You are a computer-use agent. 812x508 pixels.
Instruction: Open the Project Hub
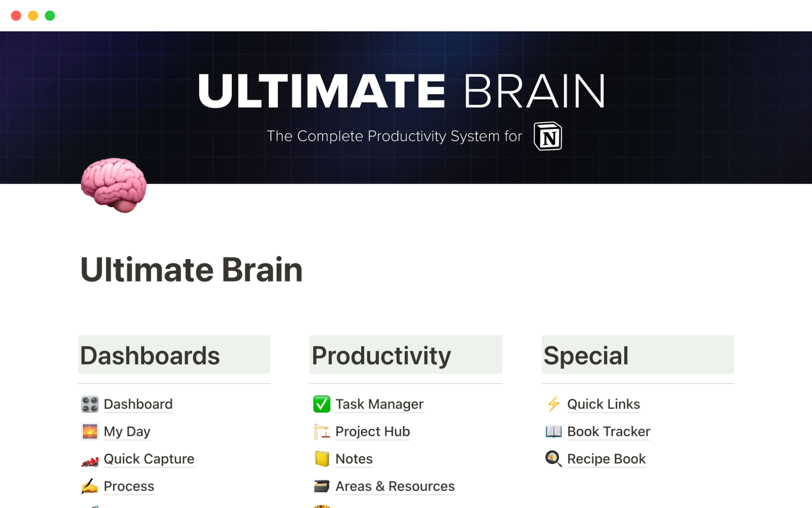click(x=373, y=431)
